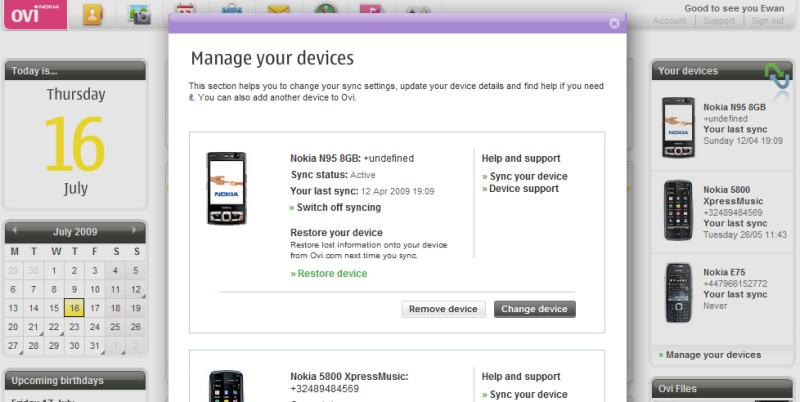Open the Store shopping bag icon
Image resolution: width=800 pixels, height=402 pixels.
tap(232, 10)
